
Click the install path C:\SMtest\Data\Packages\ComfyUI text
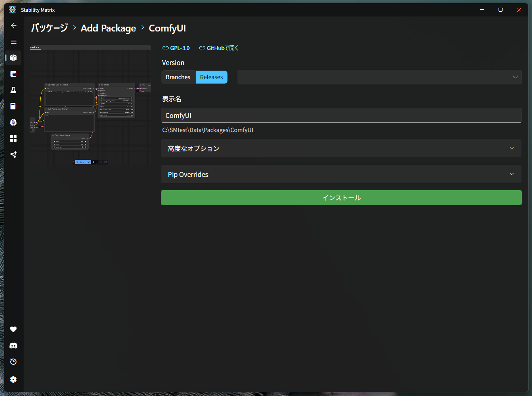coord(208,130)
